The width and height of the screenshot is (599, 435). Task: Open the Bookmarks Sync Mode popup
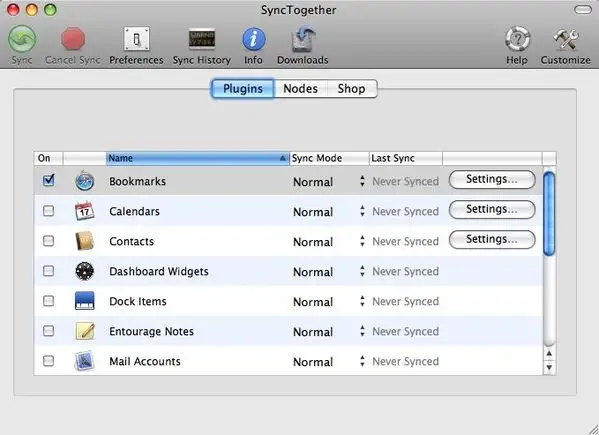point(329,182)
